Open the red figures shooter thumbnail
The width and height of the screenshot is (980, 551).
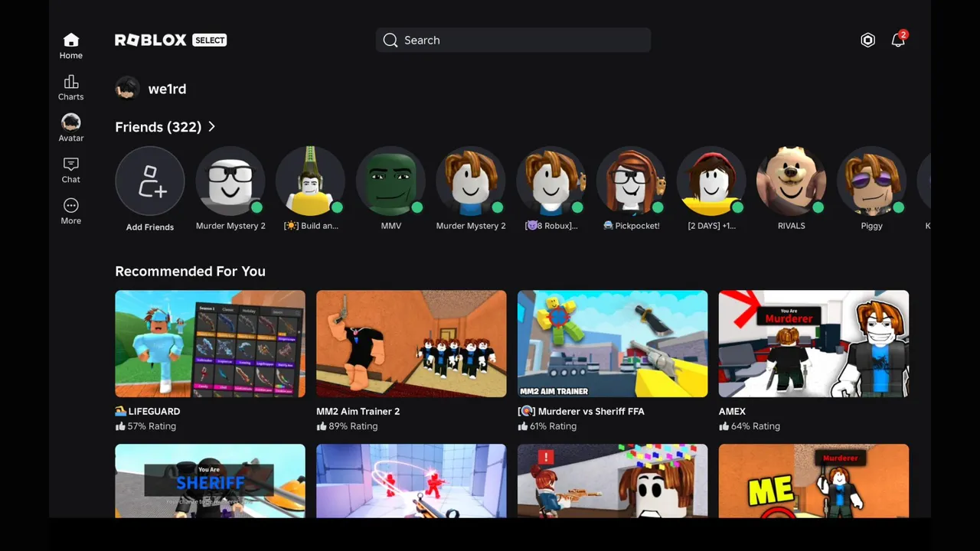411,481
